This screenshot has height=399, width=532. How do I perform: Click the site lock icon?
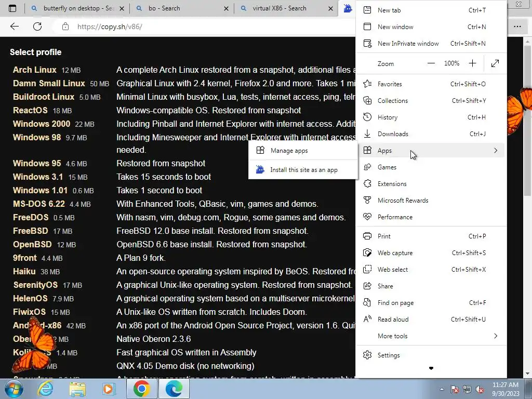coord(65,26)
